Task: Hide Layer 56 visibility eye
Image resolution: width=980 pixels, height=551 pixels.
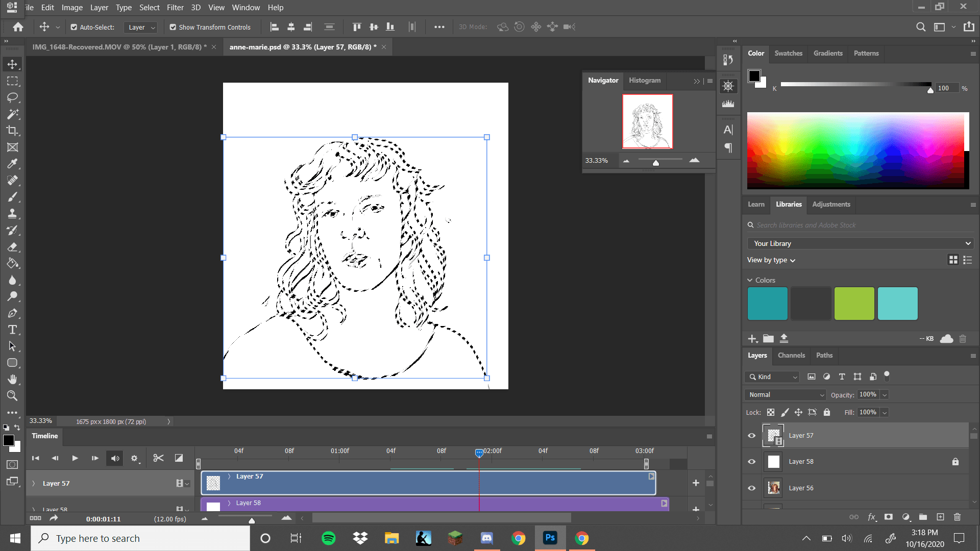Action: coord(751,488)
